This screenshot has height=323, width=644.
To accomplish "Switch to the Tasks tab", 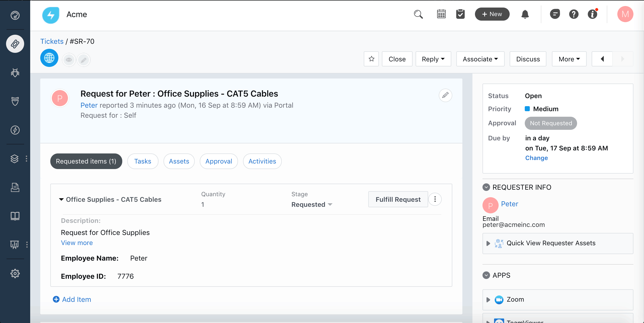I will pyautogui.click(x=143, y=161).
